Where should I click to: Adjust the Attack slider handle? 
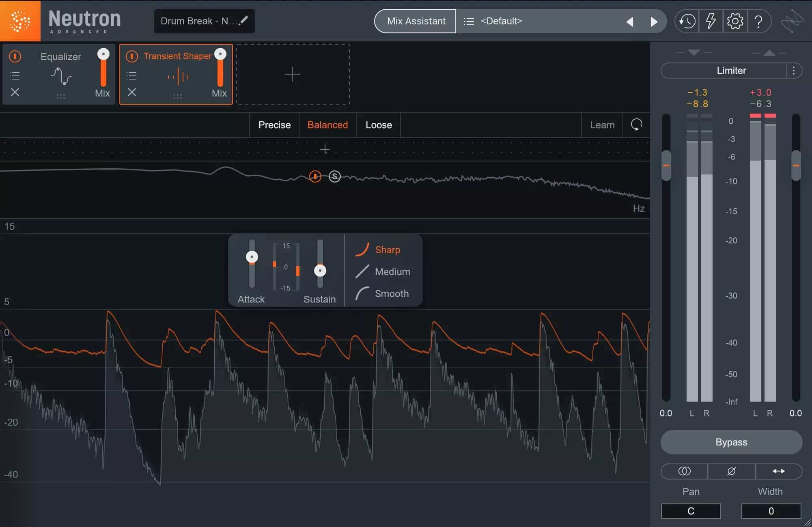tap(252, 257)
